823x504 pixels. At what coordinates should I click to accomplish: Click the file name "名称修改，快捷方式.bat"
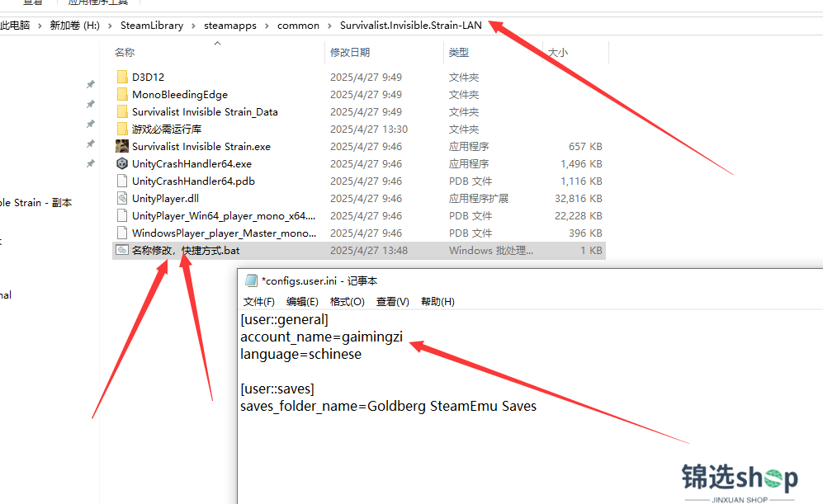click(x=186, y=250)
